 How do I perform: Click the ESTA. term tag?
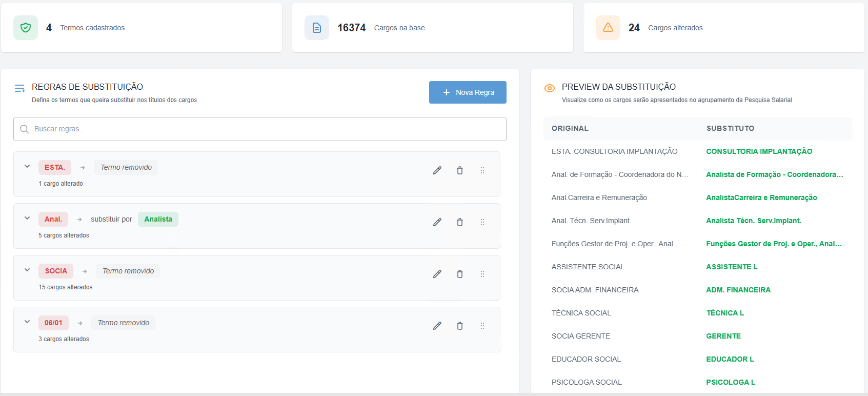click(55, 167)
